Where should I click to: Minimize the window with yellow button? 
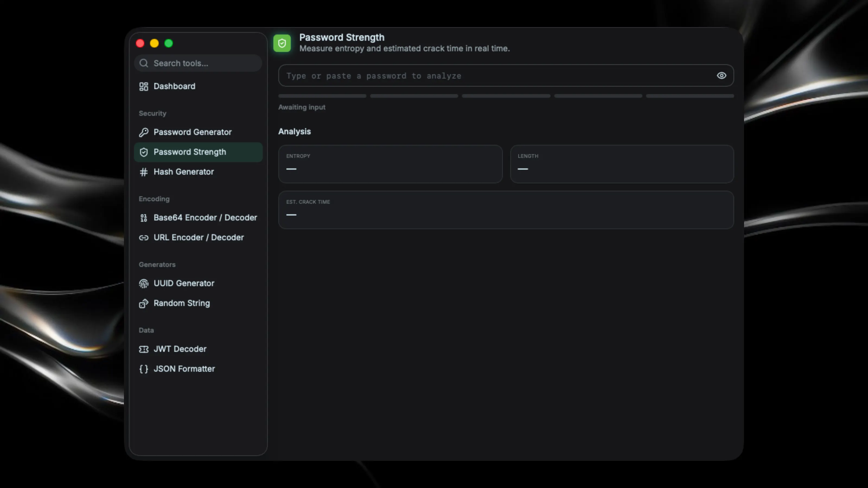tap(154, 43)
